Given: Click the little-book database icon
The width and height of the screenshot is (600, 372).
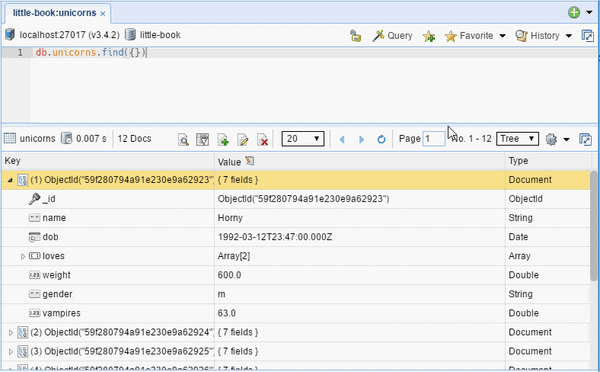Looking at the screenshot, I should click(130, 35).
